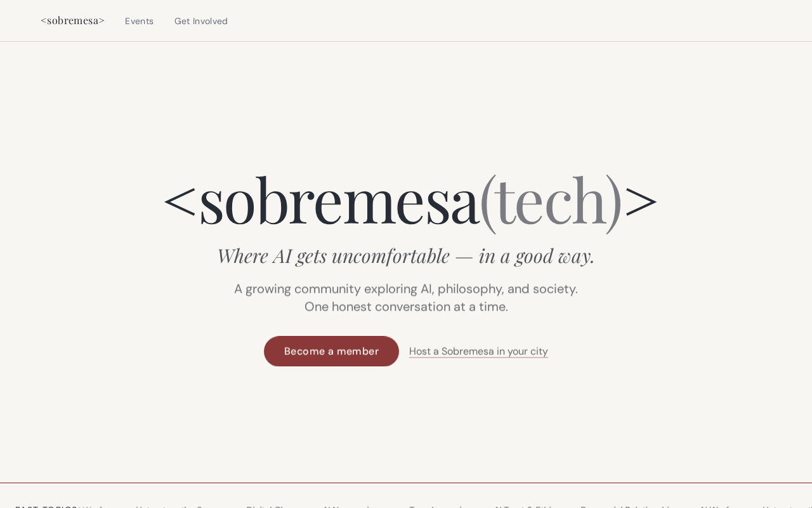Click the italic tagline about AI getting uncomfortable
812x508 pixels.
pyautogui.click(x=406, y=255)
